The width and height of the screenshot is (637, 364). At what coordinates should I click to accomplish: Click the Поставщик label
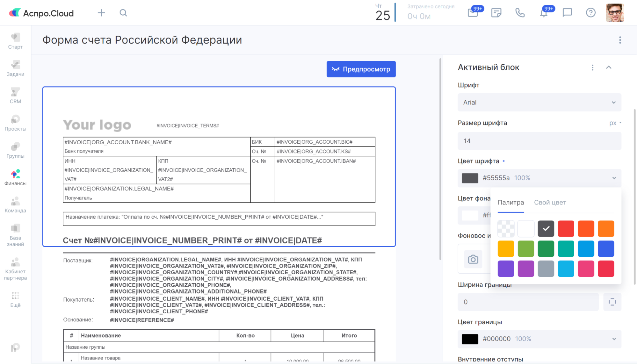click(78, 261)
